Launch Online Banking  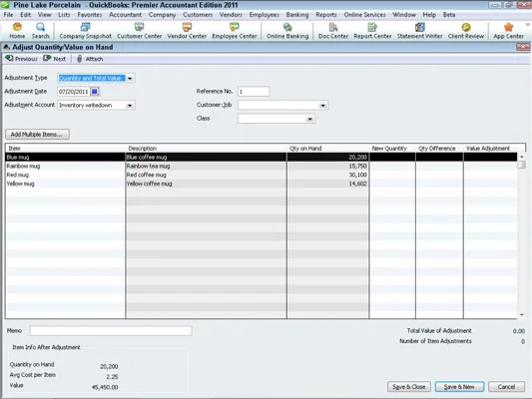point(287,31)
